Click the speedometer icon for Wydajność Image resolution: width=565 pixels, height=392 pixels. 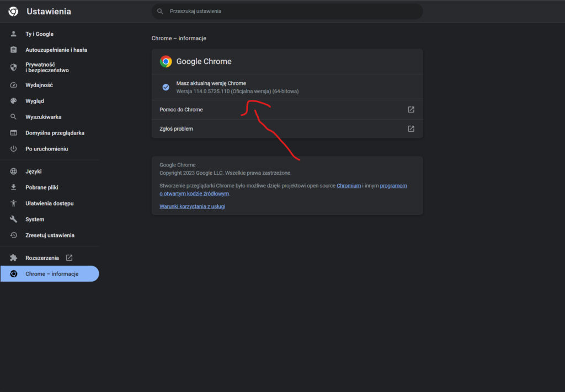(x=13, y=85)
